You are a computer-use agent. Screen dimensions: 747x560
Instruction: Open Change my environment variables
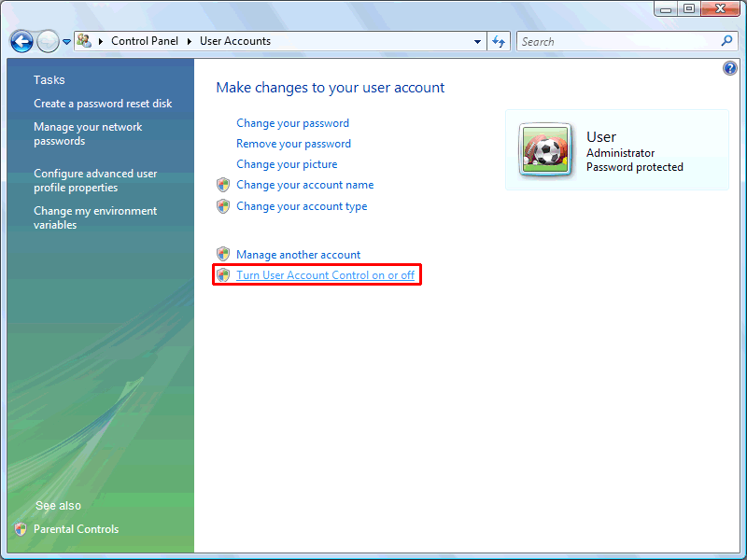95,217
